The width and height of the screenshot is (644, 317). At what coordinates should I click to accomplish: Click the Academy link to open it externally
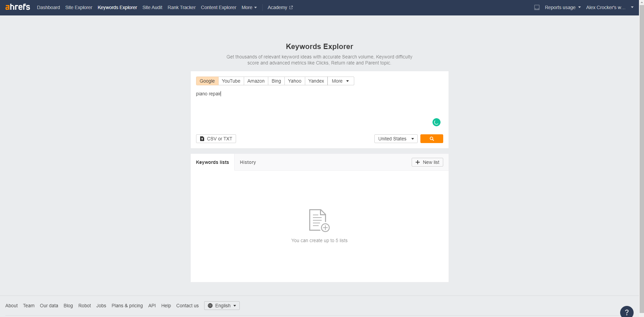click(280, 7)
